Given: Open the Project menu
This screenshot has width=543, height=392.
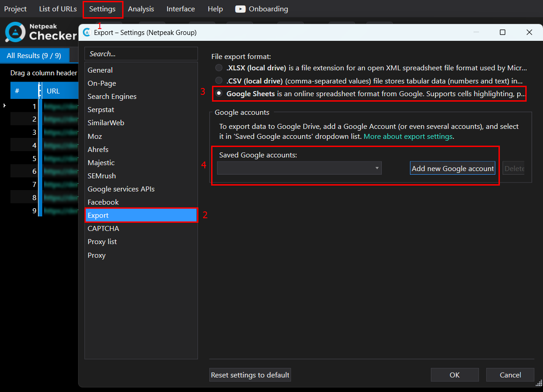Looking at the screenshot, I should (15, 9).
